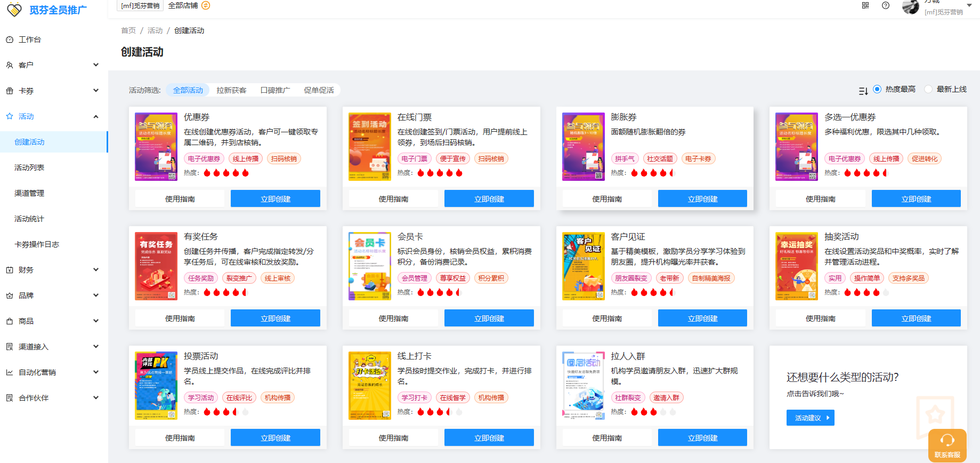The width and height of the screenshot is (980, 463).
Task: Open the 联系客服 headset widget
Action: [947, 445]
